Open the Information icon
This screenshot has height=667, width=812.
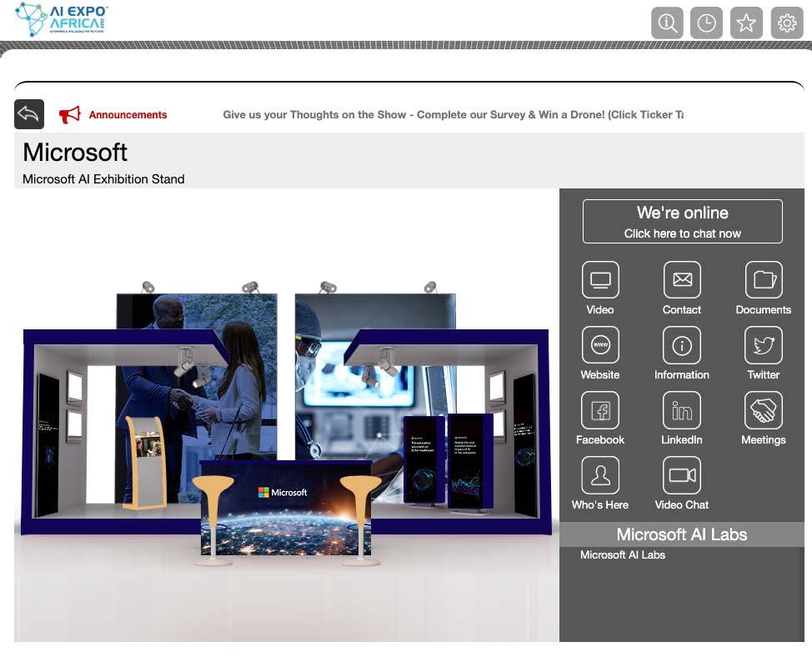pos(682,345)
